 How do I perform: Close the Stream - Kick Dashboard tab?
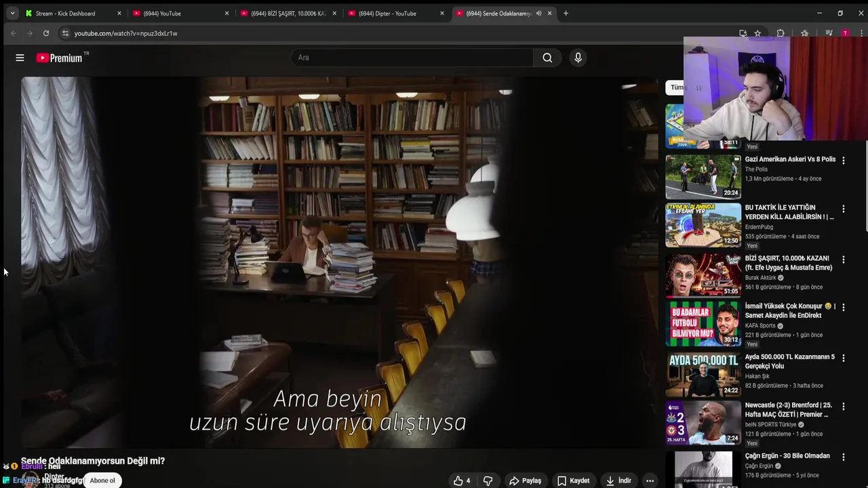(119, 13)
